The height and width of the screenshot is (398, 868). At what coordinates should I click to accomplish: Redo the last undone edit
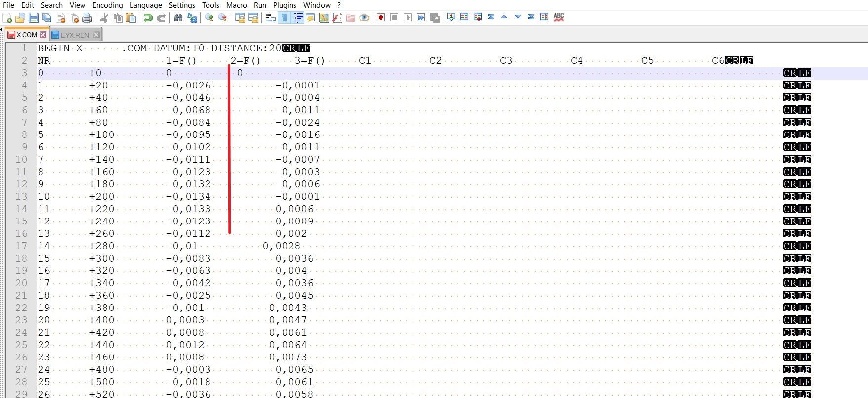[161, 18]
